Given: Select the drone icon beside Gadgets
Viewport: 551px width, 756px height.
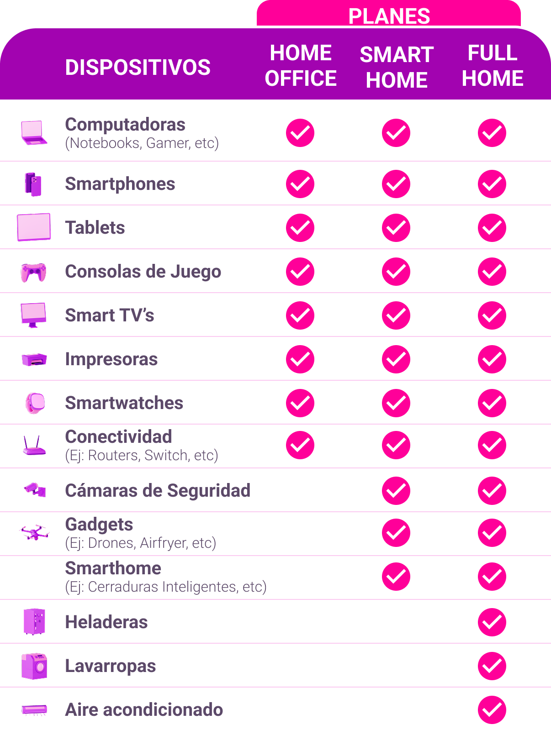Looking at the screenshot, I should [35, 532].
